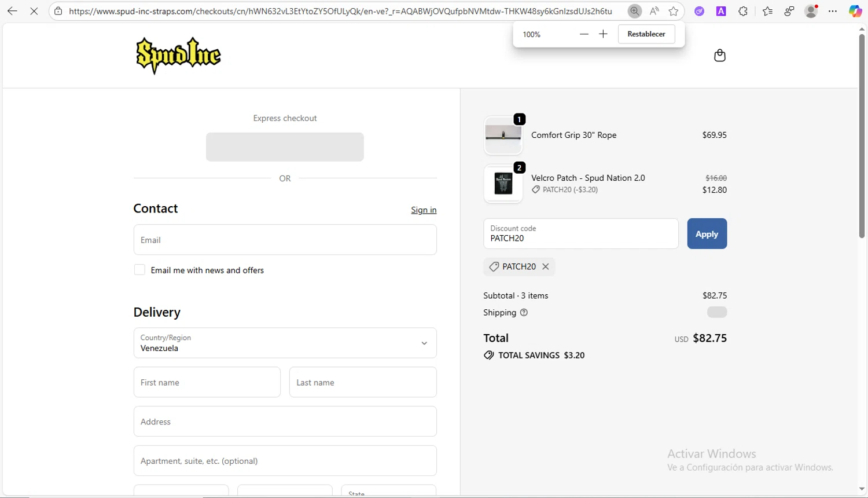Click scrollbar down arrow

[862, 490]
